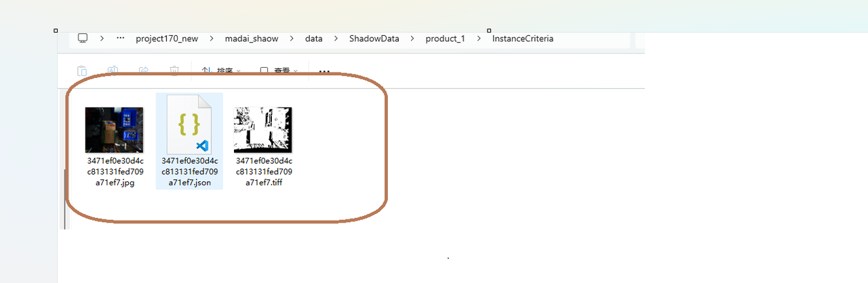
Task: Click the This PC monitor icon
Action: pos(83,39)
